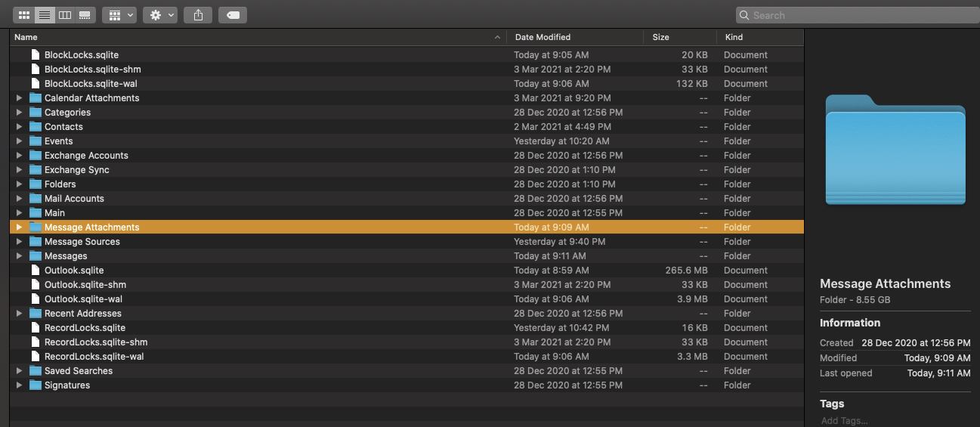
Task: Select the 'Folders' row name
Action: point(60,184)
